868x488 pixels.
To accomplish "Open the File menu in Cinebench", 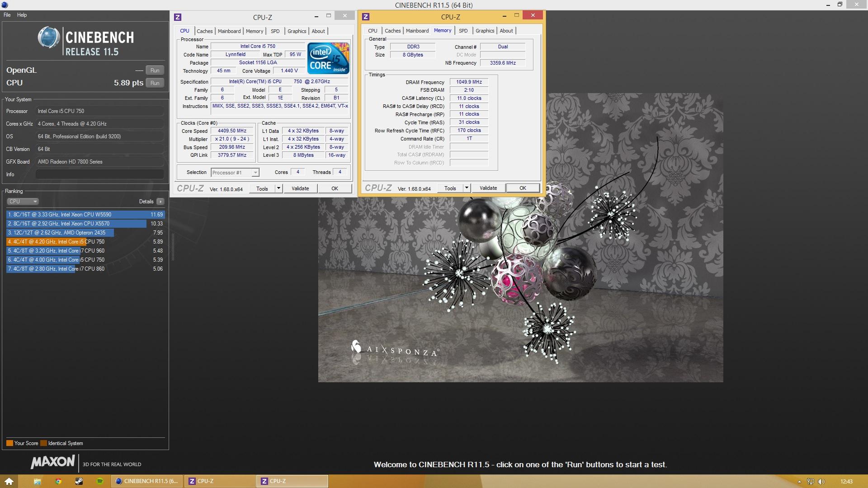I will [x=7, y=15].
